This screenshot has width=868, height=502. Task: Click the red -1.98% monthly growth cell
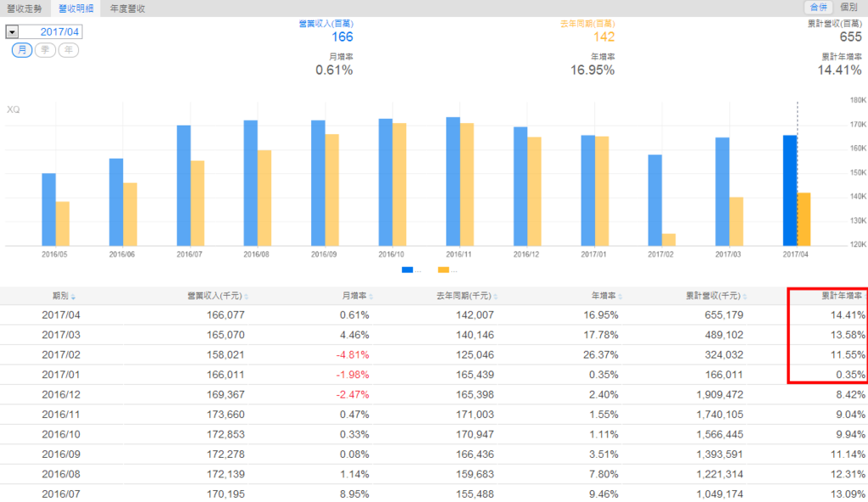[x=353, y=375]
